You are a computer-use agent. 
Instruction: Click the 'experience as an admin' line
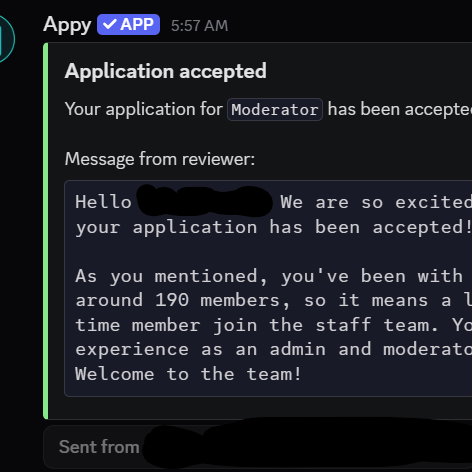tap(273, 349)
